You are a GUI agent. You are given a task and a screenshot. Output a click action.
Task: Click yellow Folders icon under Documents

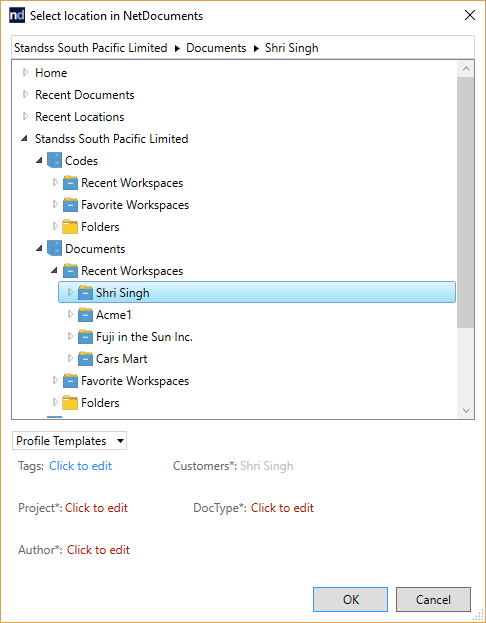point(70,403)
